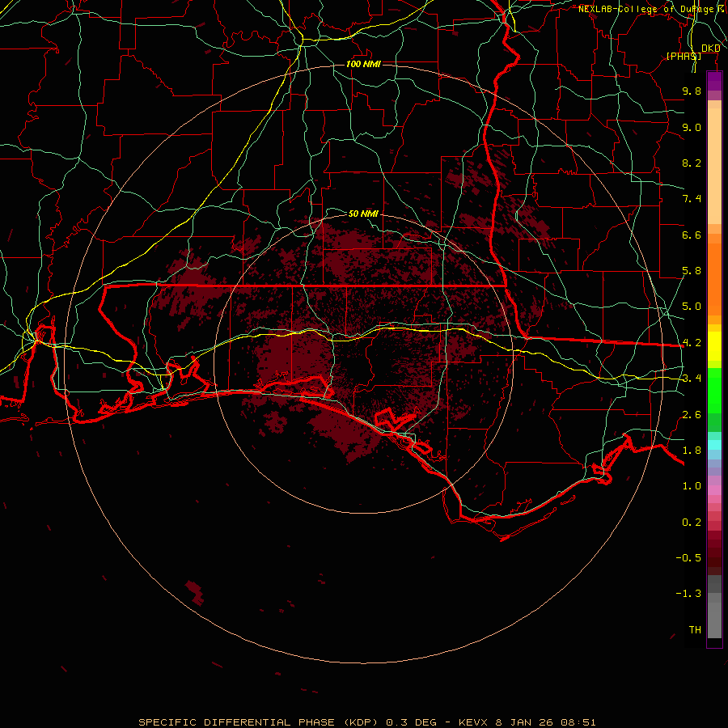Pick the yellow segment of color bar
Viewport: 728px width, 728px height.
(714, 346)
